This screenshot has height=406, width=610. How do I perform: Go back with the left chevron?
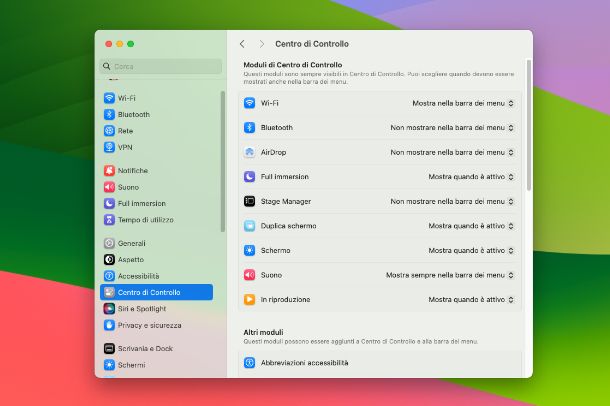pyautogui.click(x=242, y=44)
